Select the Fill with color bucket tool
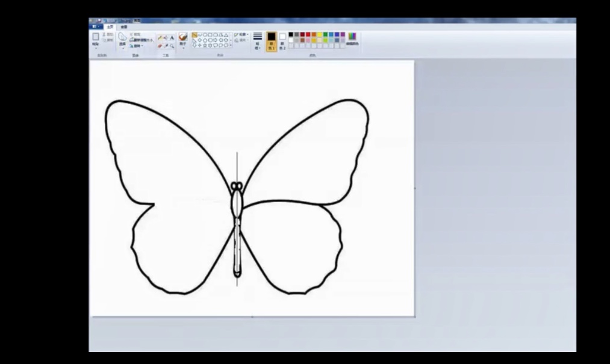The height and width of the screenshot is (364, 610). [166, 37]
